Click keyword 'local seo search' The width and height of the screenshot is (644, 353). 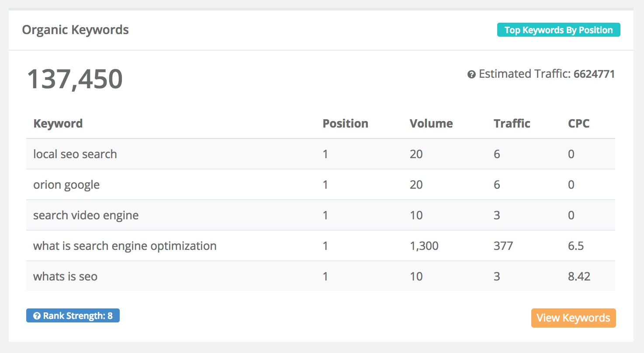(75, 154)
